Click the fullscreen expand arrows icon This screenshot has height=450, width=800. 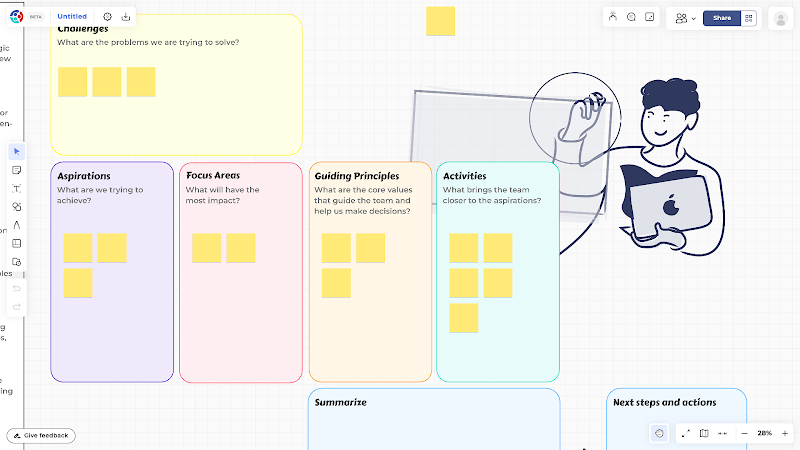[686, 433]
